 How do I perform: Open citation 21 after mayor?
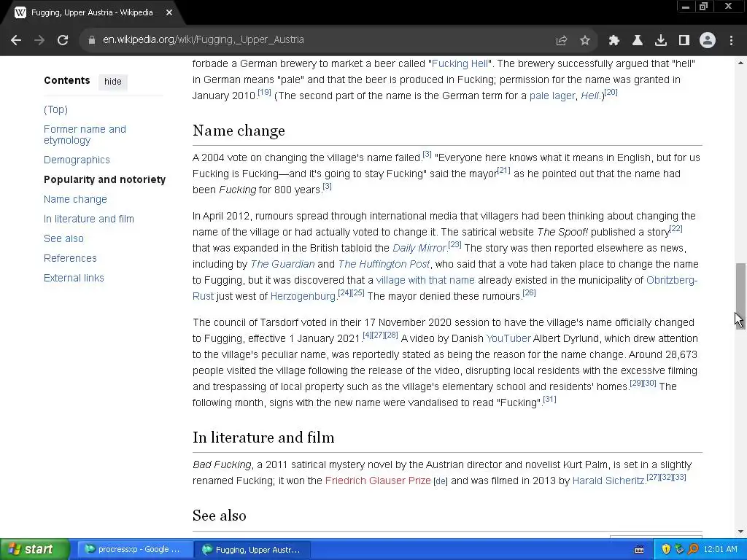503,170
